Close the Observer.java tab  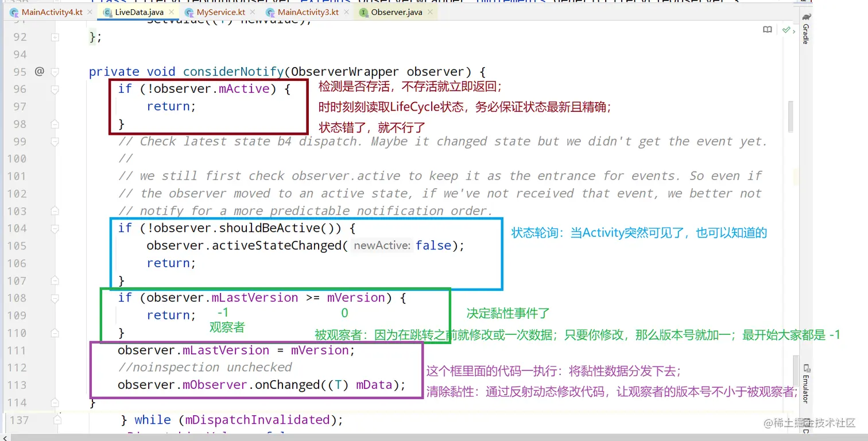pos(431,11)
